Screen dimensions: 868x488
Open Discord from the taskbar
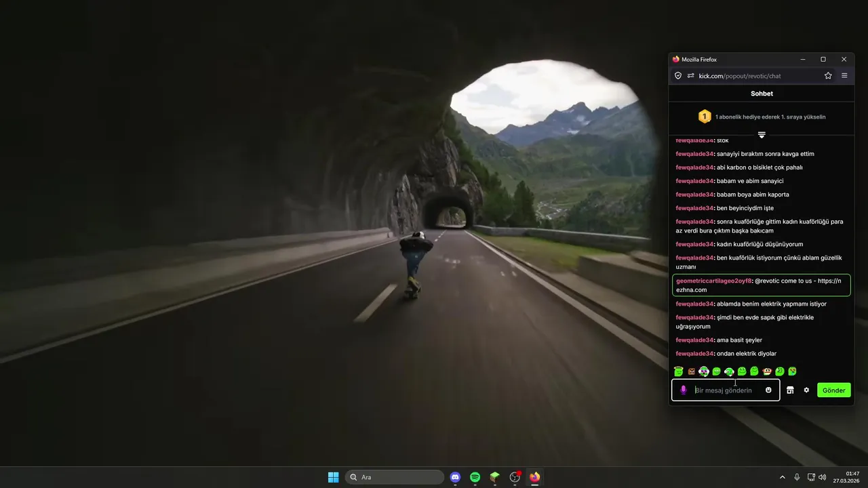[455, 477]
